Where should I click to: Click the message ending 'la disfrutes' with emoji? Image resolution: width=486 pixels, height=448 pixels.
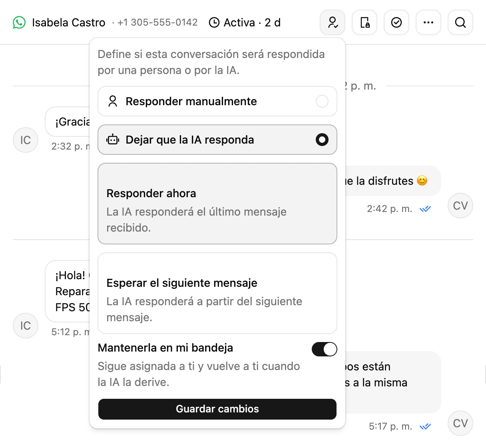(393, 181)
